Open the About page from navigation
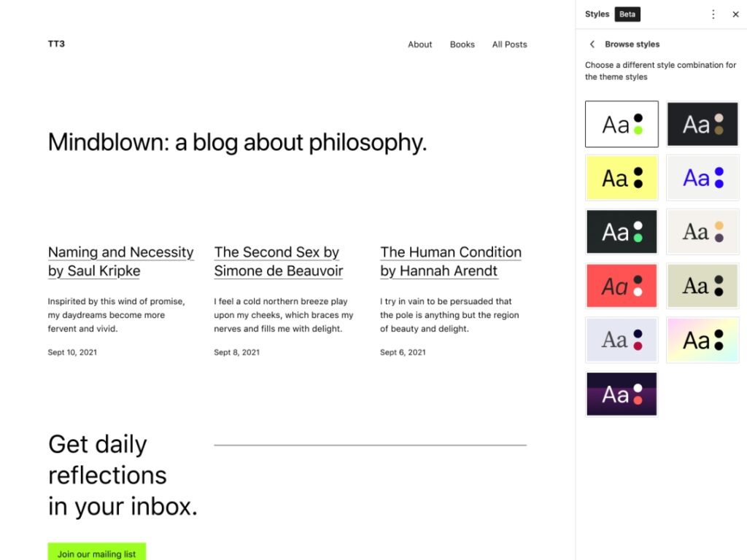This screenshot has height=560, width=747. click(419, 44)
